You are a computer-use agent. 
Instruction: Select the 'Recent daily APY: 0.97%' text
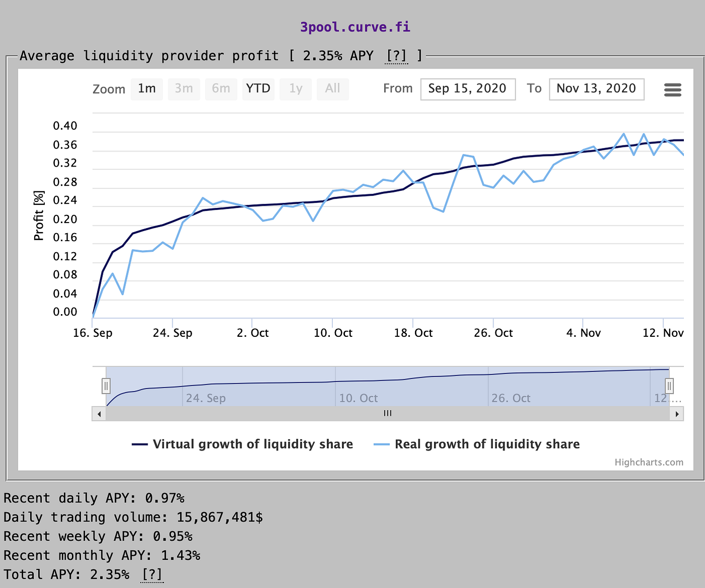[x=94, y=498]
